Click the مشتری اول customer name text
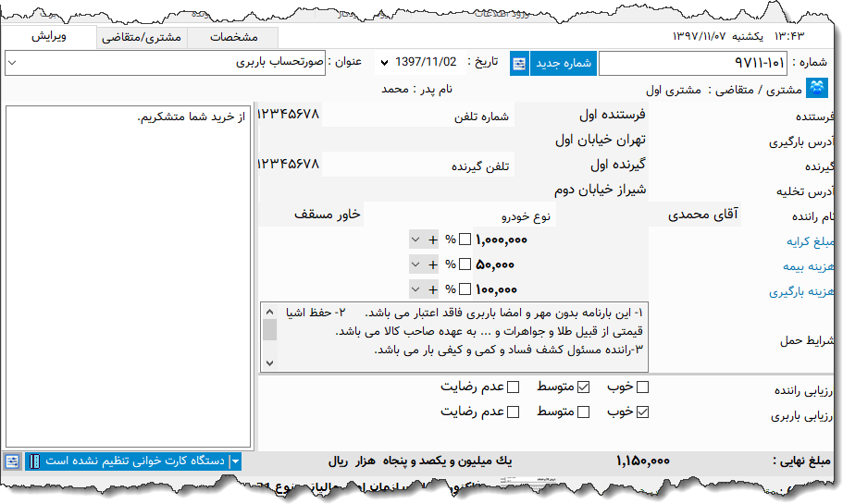The image size is (843, 504). [x=673, y=91]
